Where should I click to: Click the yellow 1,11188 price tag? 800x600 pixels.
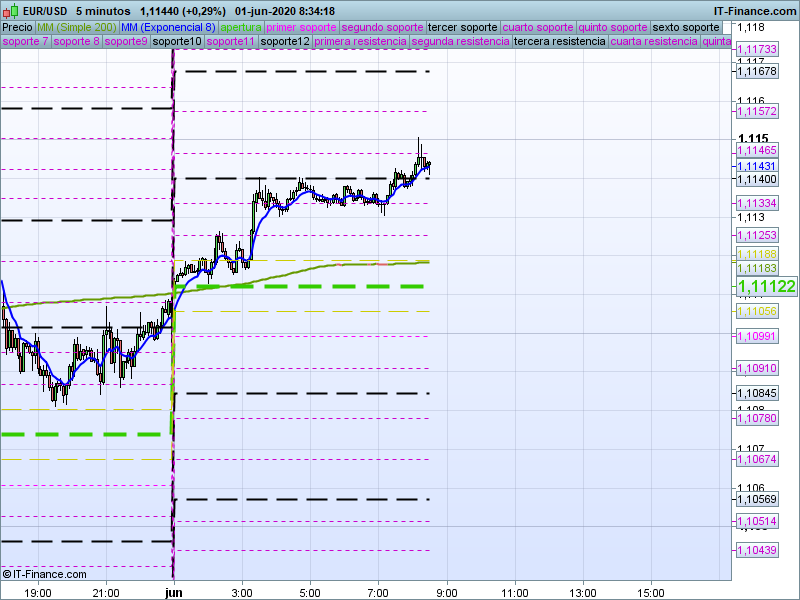click(x=757, y=254)
